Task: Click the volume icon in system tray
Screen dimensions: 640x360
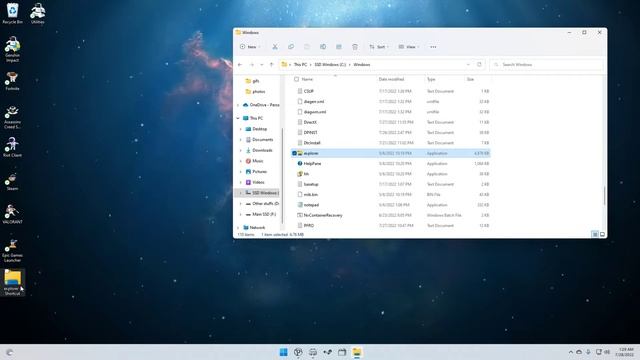Action: [607, 352]
